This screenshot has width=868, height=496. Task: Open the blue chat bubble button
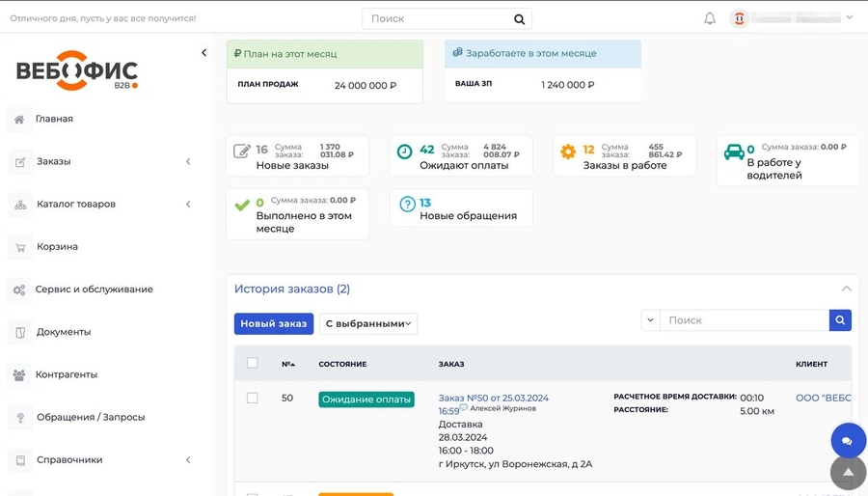pos(848,441)
